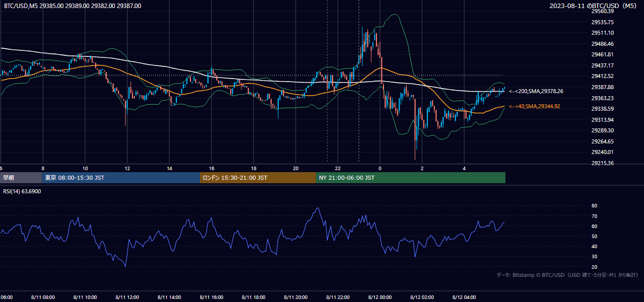
Task: Click hour label 18 under the price chart
Action: click(x=253, y=169)
